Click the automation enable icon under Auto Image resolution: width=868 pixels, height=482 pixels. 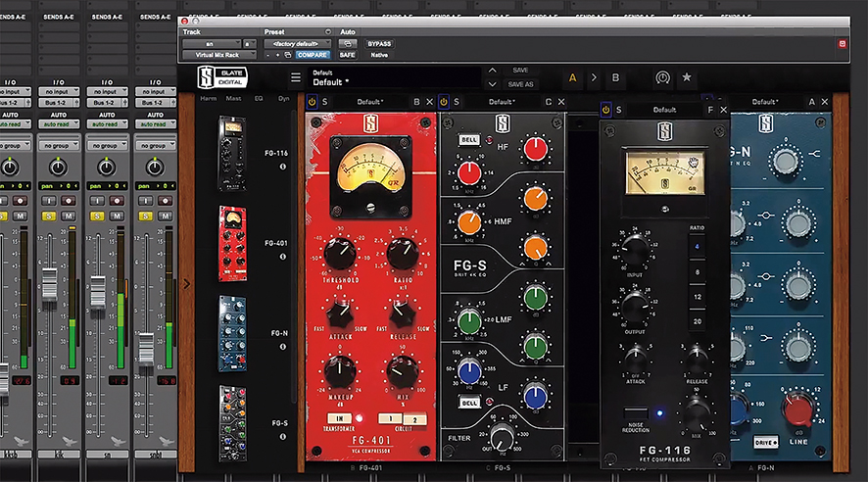[348, 44]
